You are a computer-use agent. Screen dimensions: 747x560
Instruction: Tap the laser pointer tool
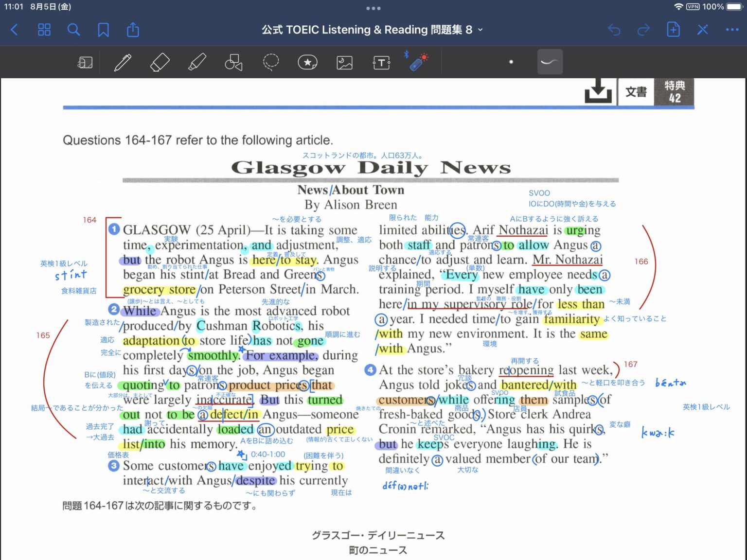pos(419,63)
